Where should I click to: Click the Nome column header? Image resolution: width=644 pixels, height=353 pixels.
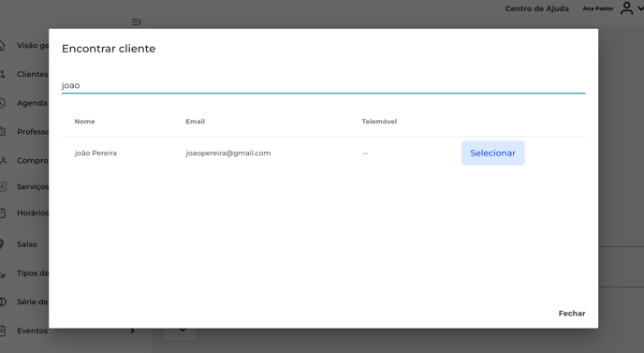tap(84, 121)
